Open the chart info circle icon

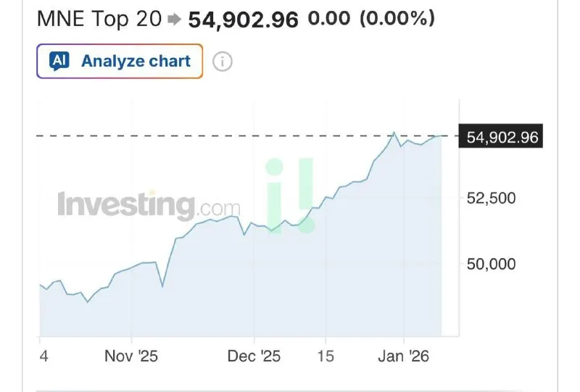point(223,62)
